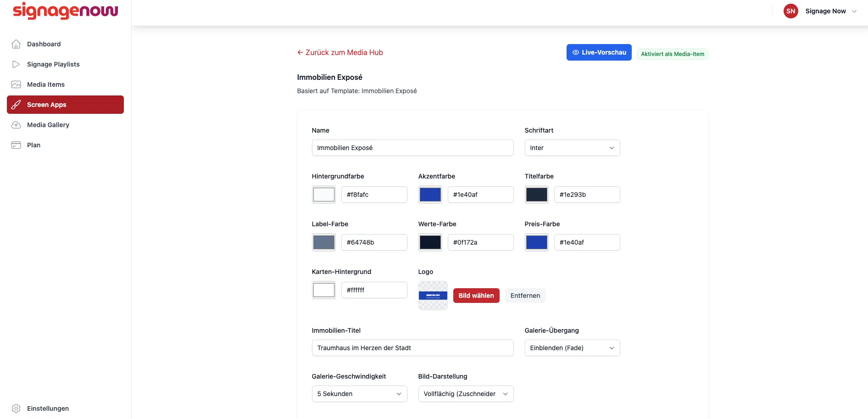Screen dimensions: 868x419
Task: Click the Media Gallery cloud upload icon
Action: 16,125
